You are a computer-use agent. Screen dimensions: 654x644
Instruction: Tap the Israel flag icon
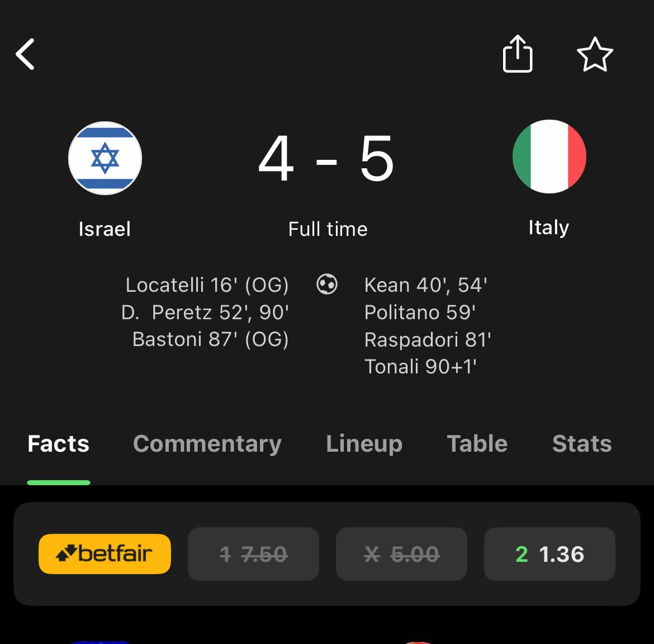coord(105,158)
